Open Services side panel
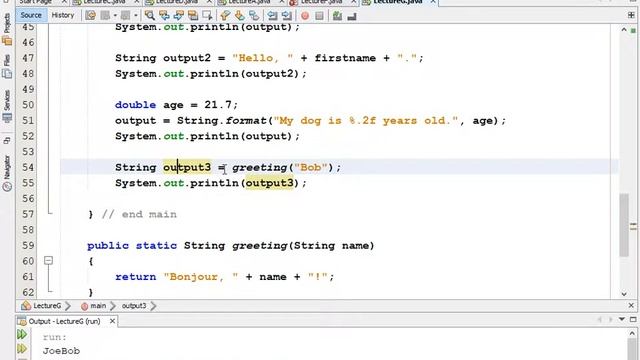The height and width of the screenshot is (360, 640). (x=7, y=106)
